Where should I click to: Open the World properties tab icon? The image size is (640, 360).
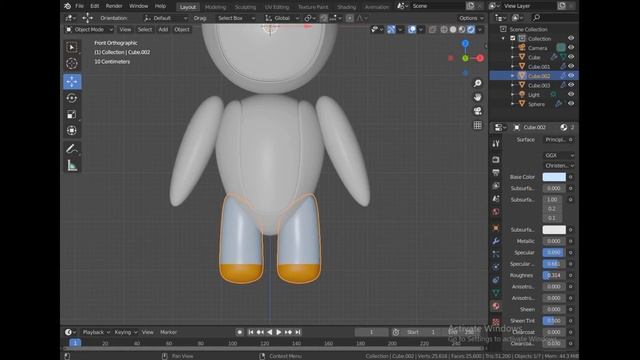(496, 211)
